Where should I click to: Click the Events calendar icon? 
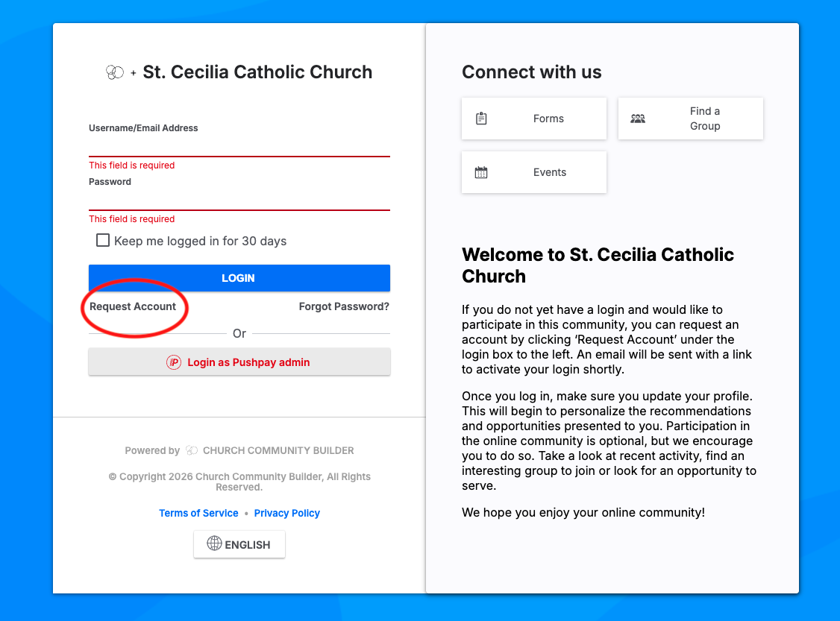tap(481, 172)
